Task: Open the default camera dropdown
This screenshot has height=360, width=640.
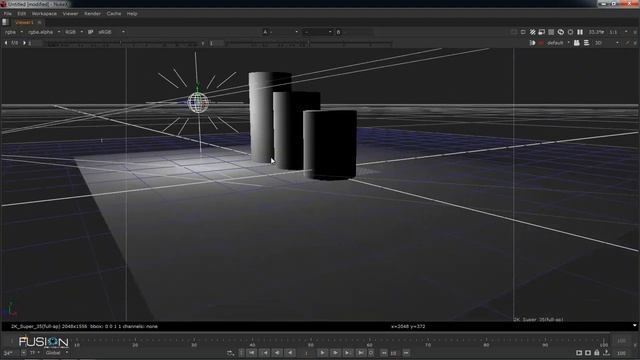Action: (x=558, y=43)
